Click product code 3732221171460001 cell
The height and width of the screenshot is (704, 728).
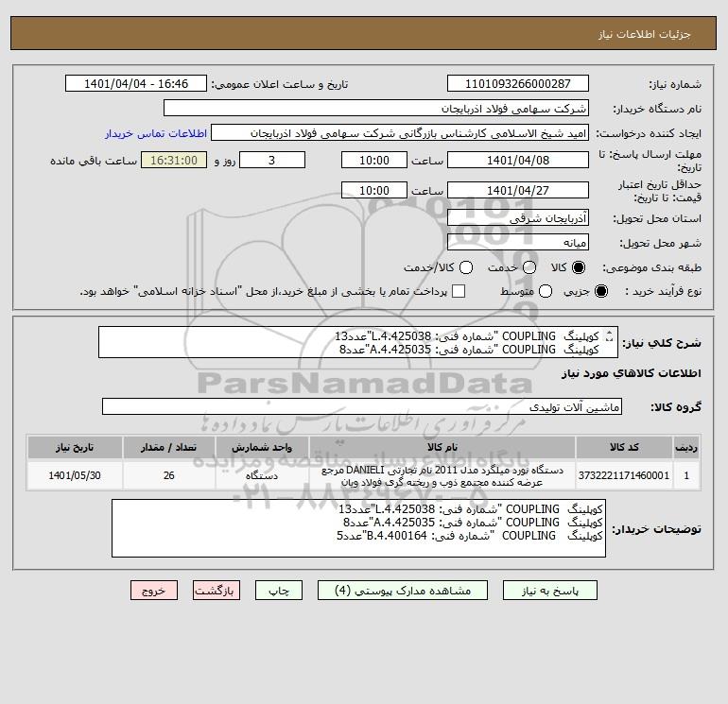click(624, 475)
